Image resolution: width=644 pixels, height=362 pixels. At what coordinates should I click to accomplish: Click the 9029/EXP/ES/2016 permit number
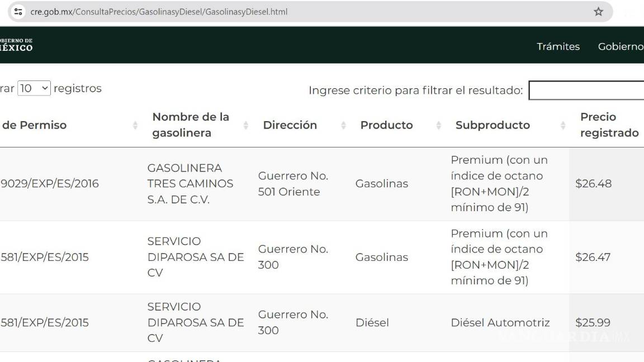click(50, 184)
